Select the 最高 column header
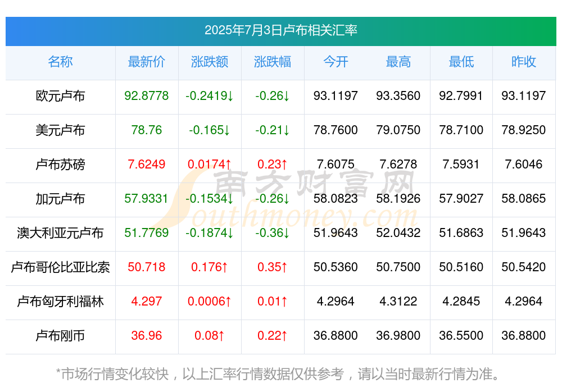The width and height of the screenshot is (562, 392). (x=398, y=62)
